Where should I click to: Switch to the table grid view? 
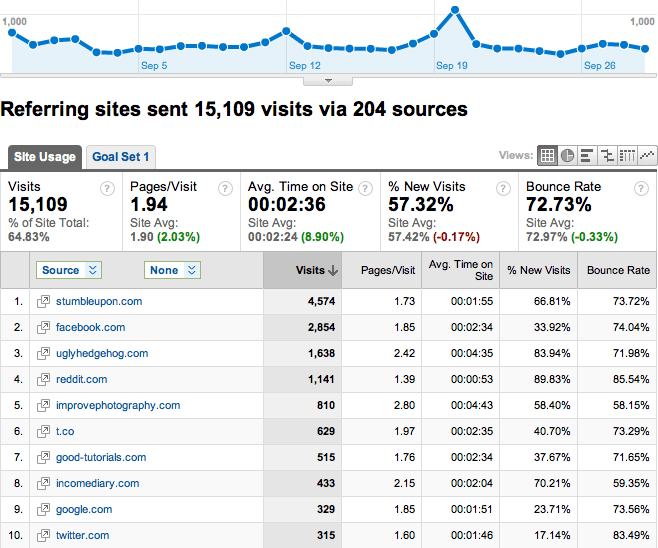pyautogui.click(x=547, y=156)
